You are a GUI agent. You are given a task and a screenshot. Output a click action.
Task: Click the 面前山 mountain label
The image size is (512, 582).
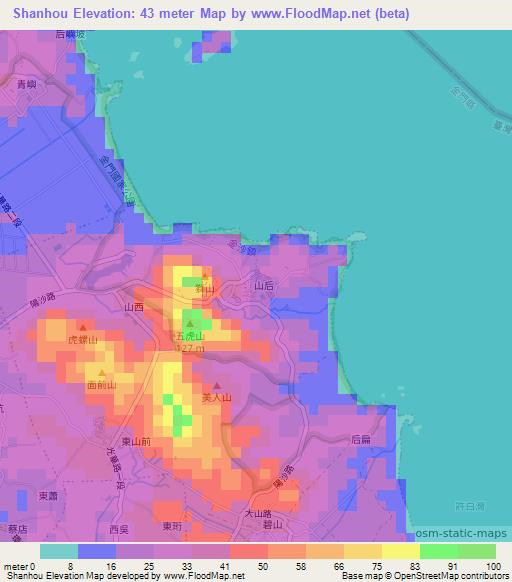coord(102,385)
